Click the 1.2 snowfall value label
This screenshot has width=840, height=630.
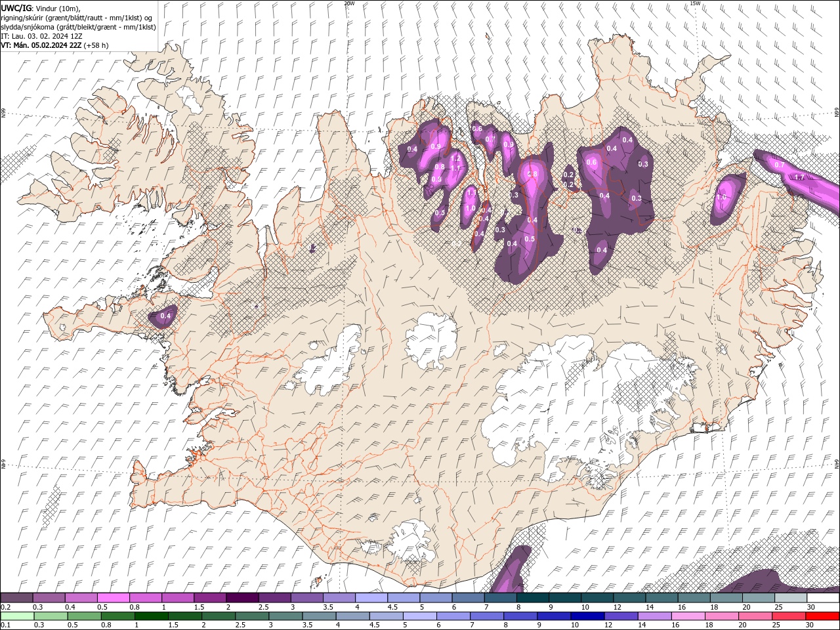pyautogui.click(x=455, y=159)
